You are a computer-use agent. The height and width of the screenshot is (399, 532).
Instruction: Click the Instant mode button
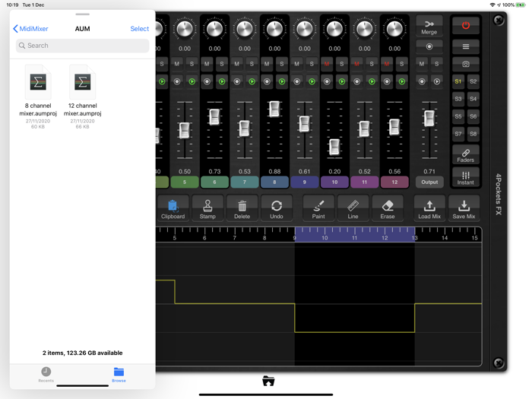coord(465,177)
